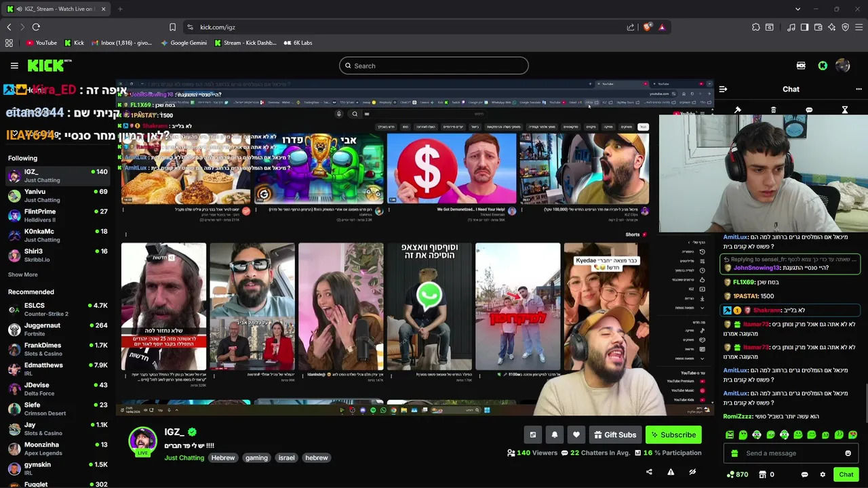The image size is (868, 488).
Task: Open the 6K Labs bookmark
Action: coord(298,43)
